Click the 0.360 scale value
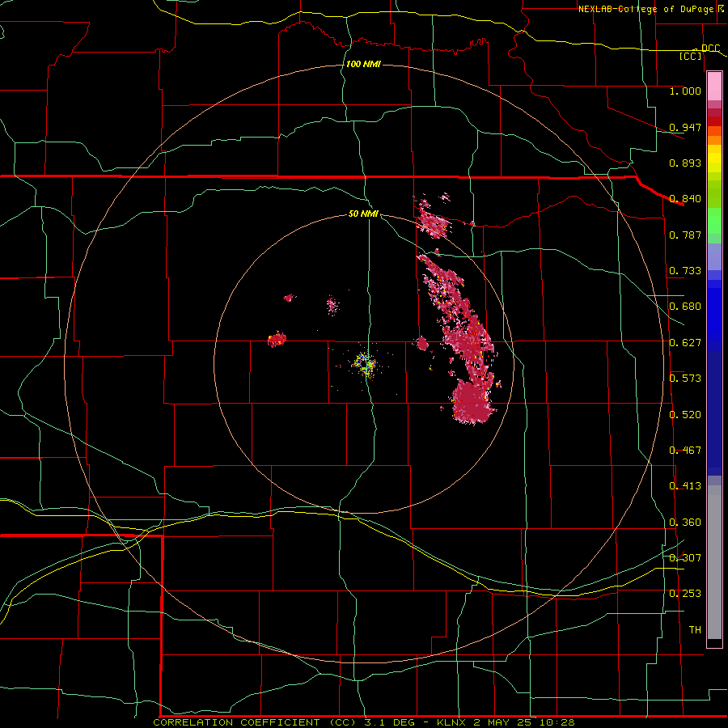The width and height of the screenshot is (728, 728). (x=685, y=522)
